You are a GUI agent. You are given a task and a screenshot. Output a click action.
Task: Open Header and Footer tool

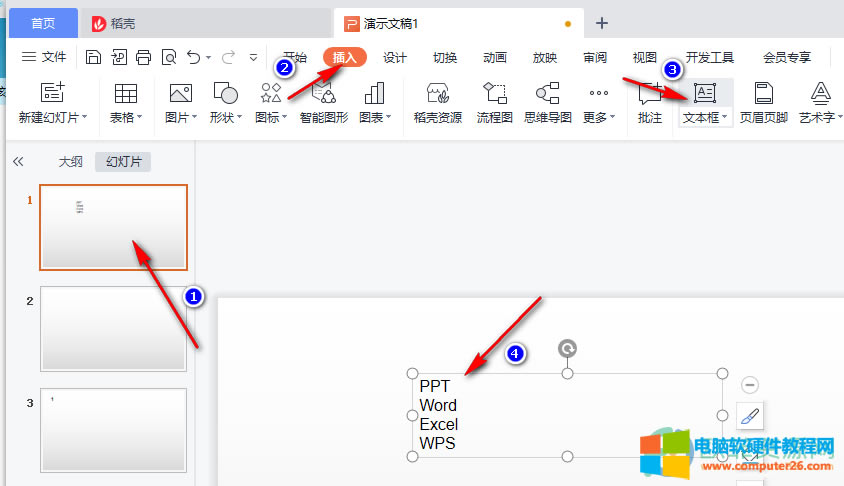click(x=764, y=94)
